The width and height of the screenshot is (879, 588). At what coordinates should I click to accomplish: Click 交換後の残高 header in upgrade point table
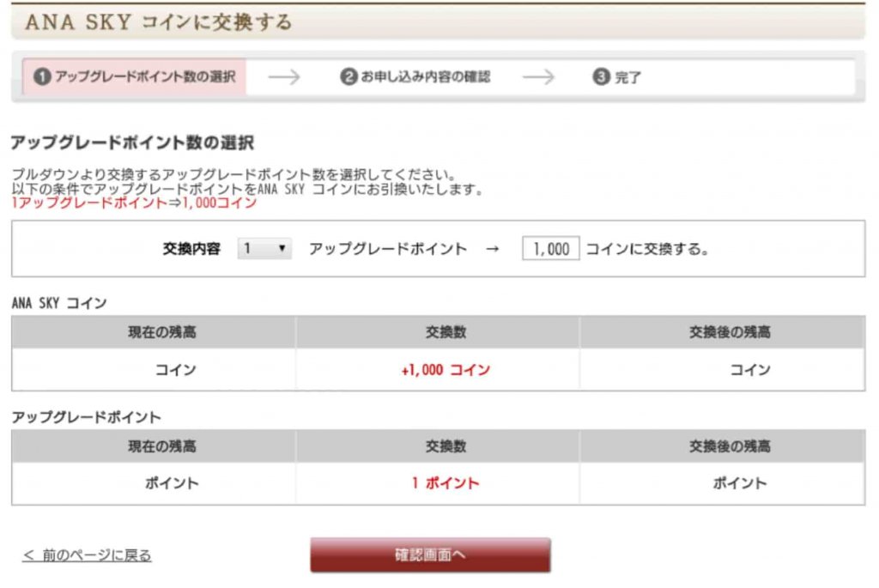(x=730, y=446)
